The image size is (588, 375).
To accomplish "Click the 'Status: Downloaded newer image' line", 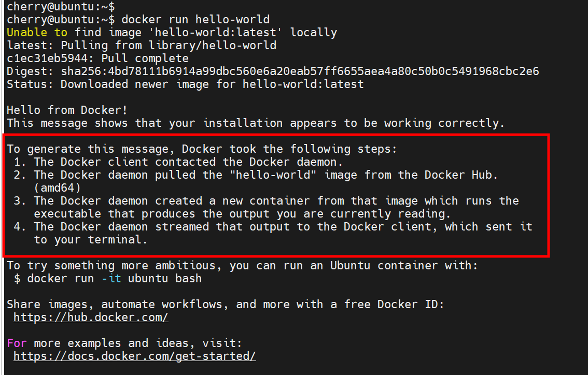I will (x=185, y=84).
